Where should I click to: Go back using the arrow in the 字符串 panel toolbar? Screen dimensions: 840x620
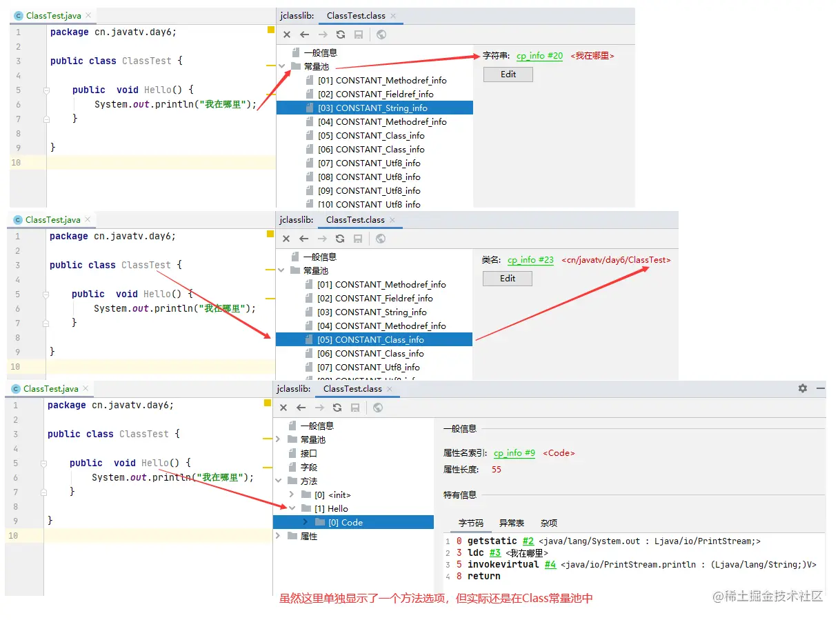[305, 34]
